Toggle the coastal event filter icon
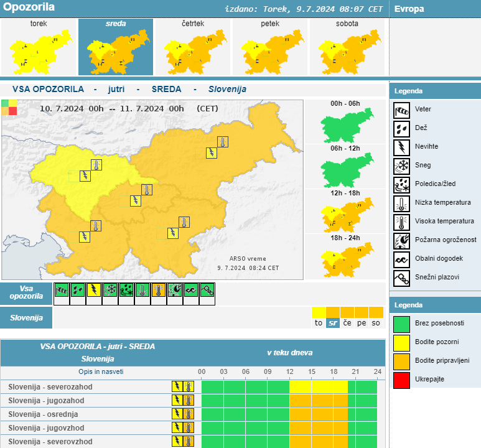Image resolution: width=481 pixels, height=448 pixels. [191, 290]
